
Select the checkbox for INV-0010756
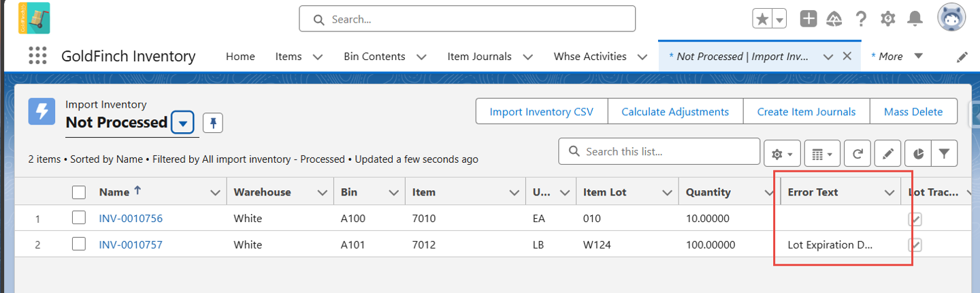click(x=79, y=218)
